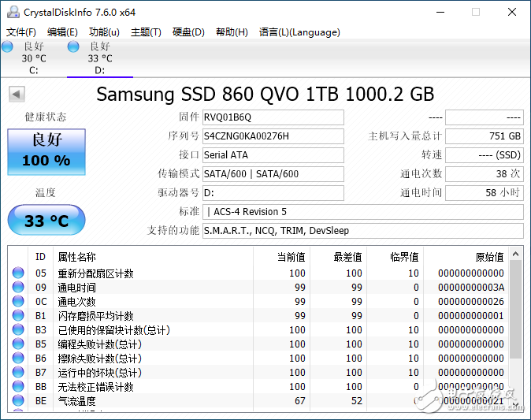Click the previous disk arrow button
The image size is (531, 420).
tap(17, 94)
